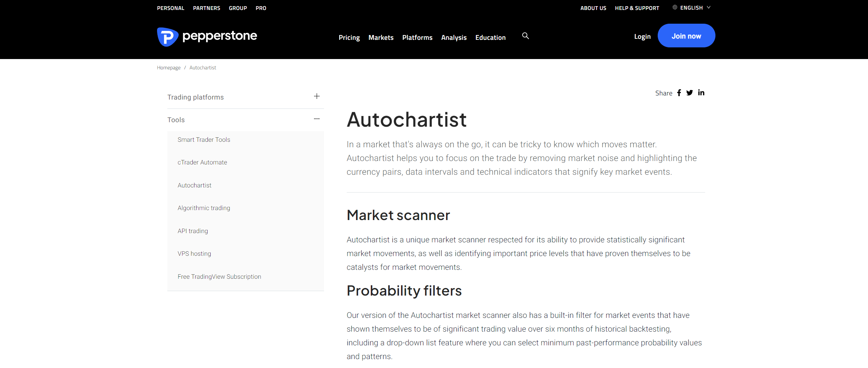Image resolution: width=868 pixels, height=368 pixels.
Task: Open Smart Trader Tools sidebar link
Action: tap(204, 140)
